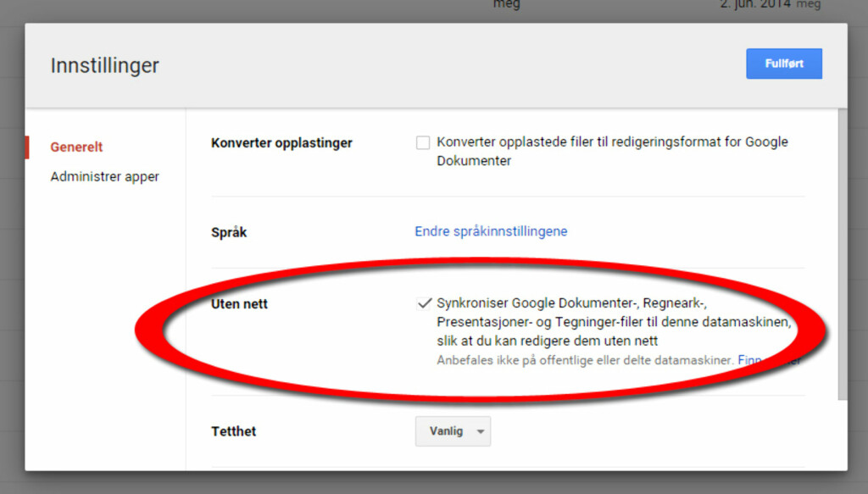
Task: Click the blue Fullfør button
Action: (x=783, y=64)
